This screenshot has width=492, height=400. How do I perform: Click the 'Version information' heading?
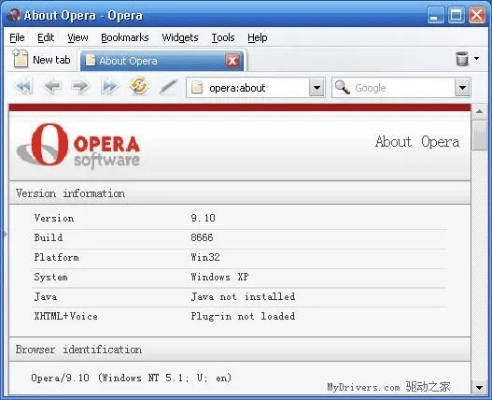tap(70, 193)
